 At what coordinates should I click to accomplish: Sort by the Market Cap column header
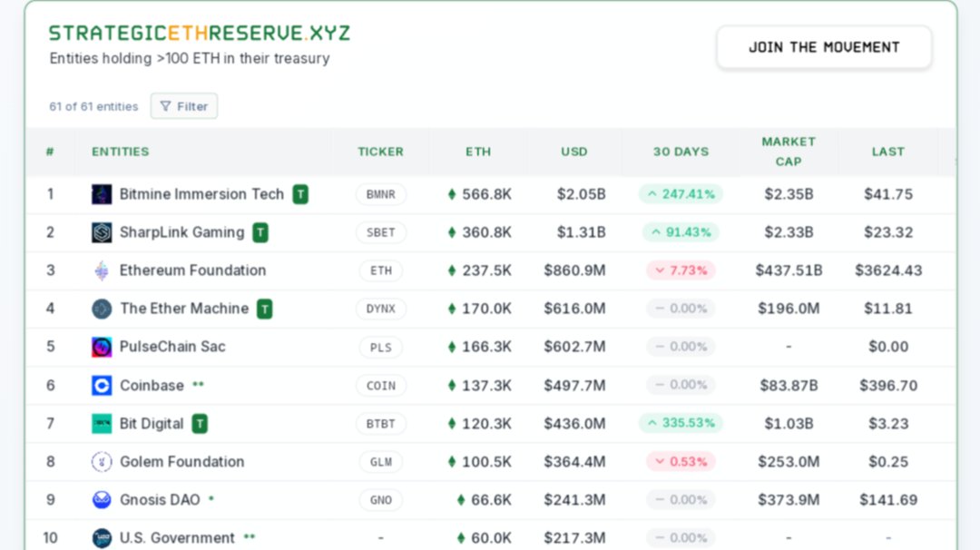pos(789,152)
